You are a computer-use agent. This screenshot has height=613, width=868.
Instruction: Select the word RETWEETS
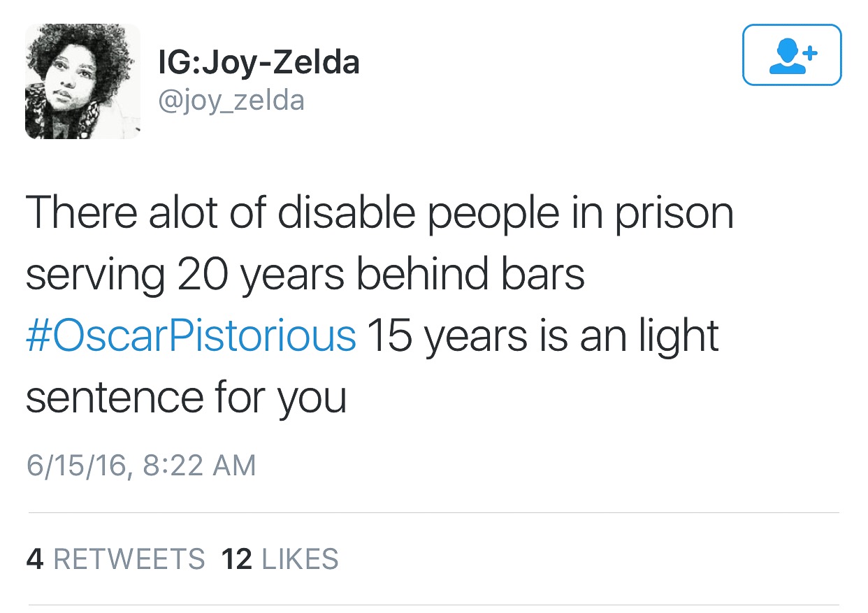[x=129, y=559]
